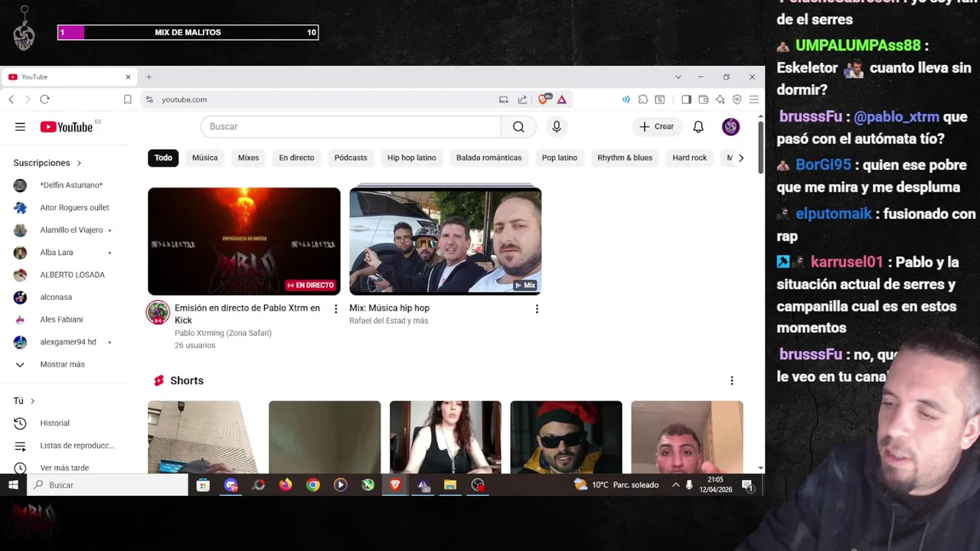Bookmark this page in the address bar
The image size is (980, 551).
click(x=128, y=99)
